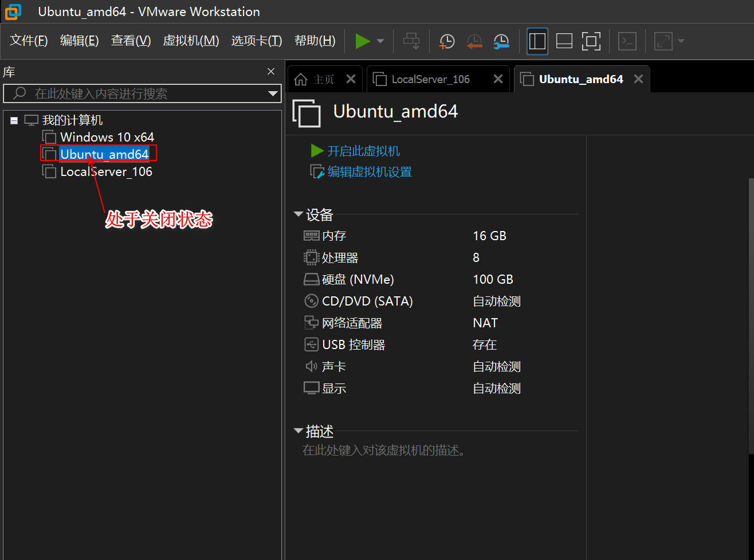Toggle the thumbnail bar view icon

pyautogui.click(x=564, y=41)
